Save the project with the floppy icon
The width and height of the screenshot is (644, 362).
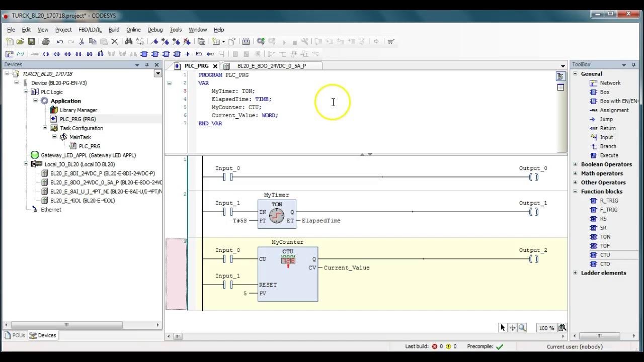point(31,42)
